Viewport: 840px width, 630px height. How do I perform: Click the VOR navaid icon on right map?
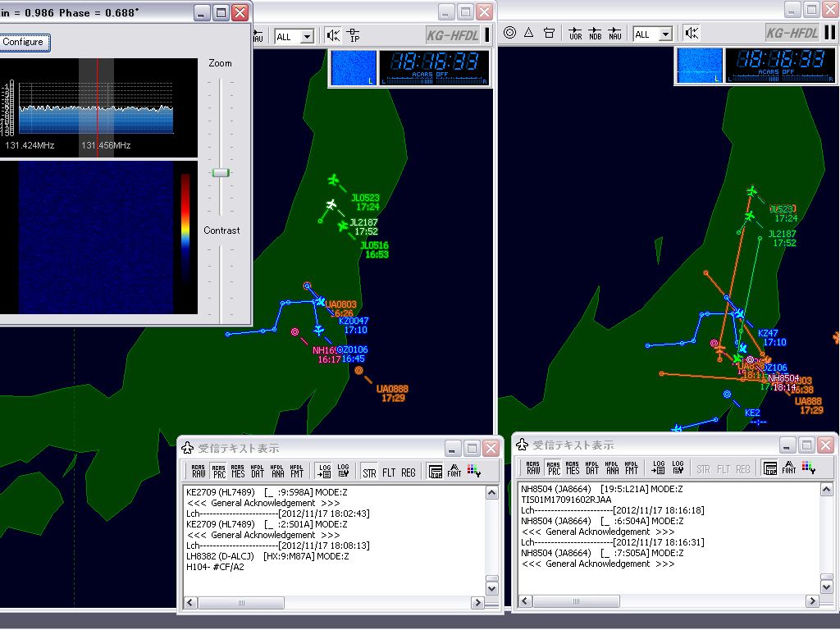pyautogui.click(x=573, y=34)
